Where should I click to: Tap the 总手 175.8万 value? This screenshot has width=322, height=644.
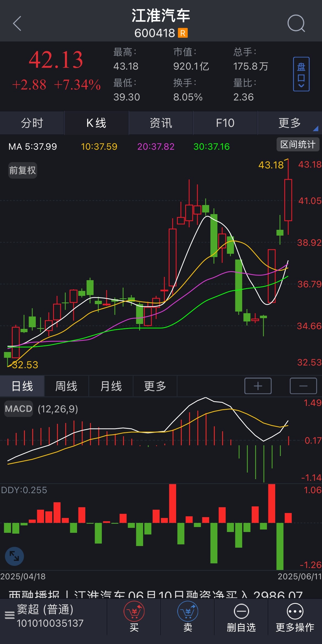click(x=250, y=66)
